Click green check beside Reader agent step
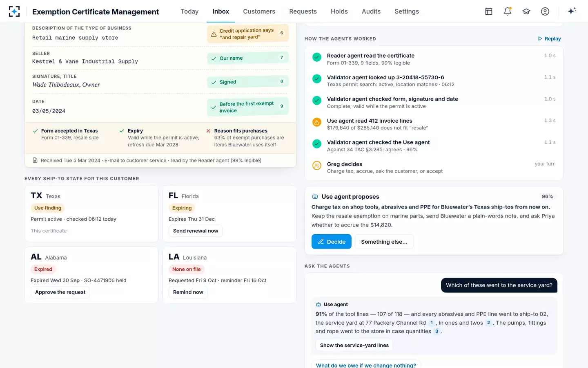The width and height of the screenshot is (588, 368). (317, 57)
